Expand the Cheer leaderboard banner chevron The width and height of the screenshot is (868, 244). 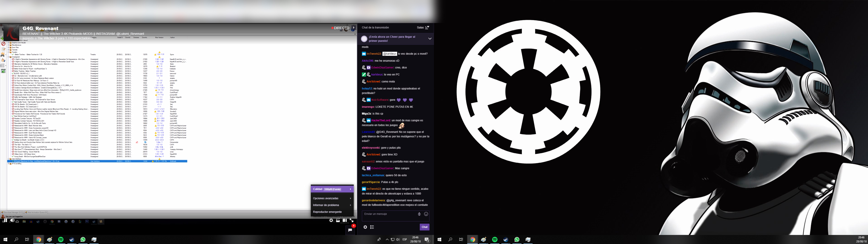[430, 39]
